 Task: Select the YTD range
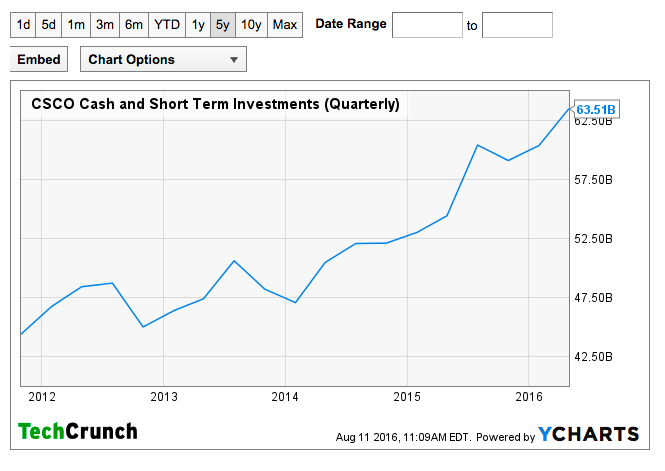167,24
